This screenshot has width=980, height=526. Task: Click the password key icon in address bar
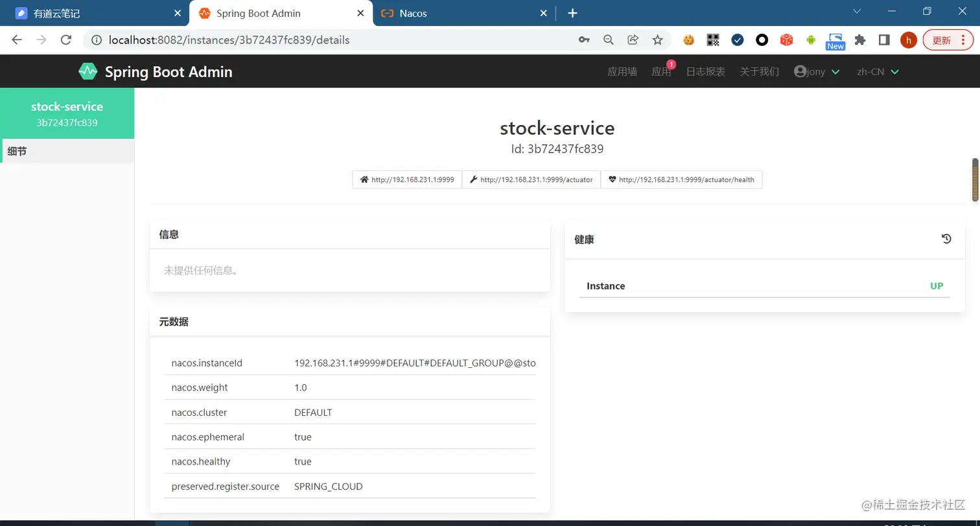point(584,40)
